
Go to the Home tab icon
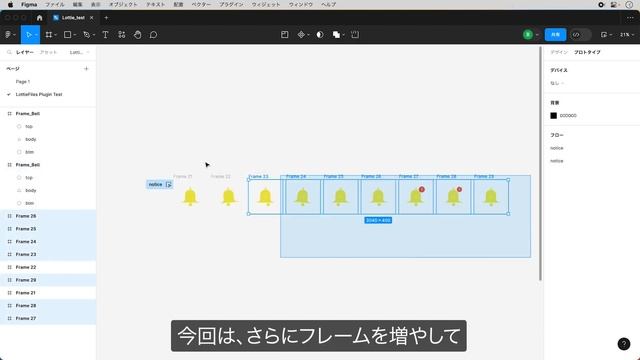coord(39,18)
